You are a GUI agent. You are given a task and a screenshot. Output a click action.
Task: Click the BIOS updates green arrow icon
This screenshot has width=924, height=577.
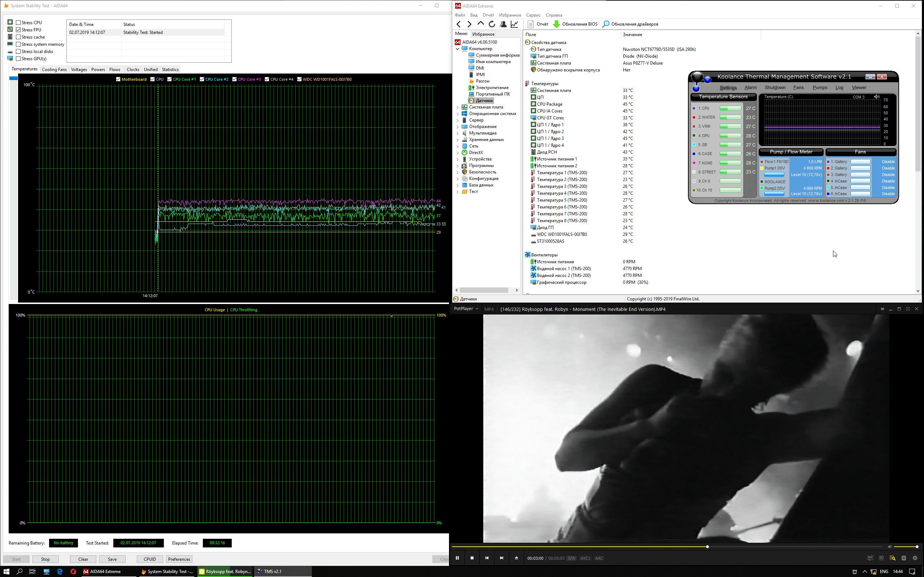click(x=556, y=24)
